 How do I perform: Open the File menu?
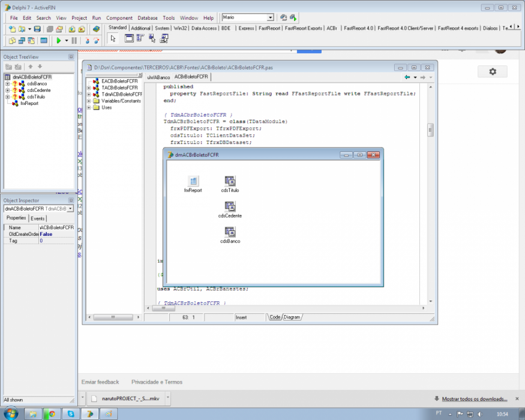(14, 18)
